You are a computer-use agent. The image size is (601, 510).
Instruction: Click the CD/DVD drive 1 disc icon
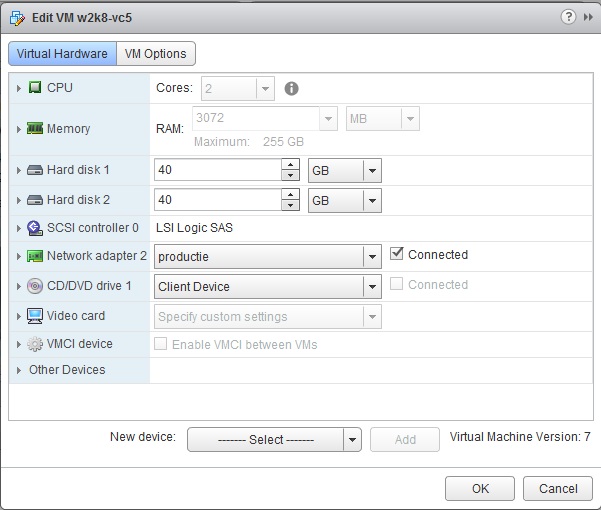pos(35,286)
